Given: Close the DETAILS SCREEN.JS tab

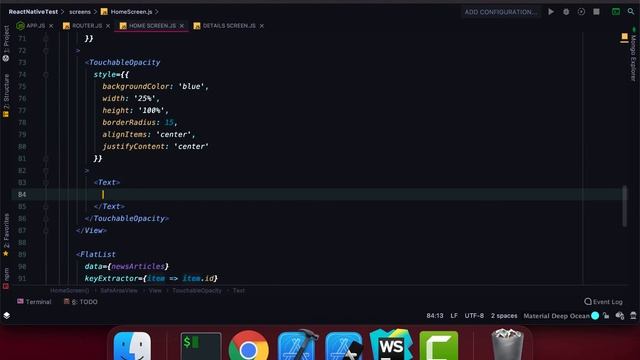Looking at the screenshot, I should tap(262, 26).
